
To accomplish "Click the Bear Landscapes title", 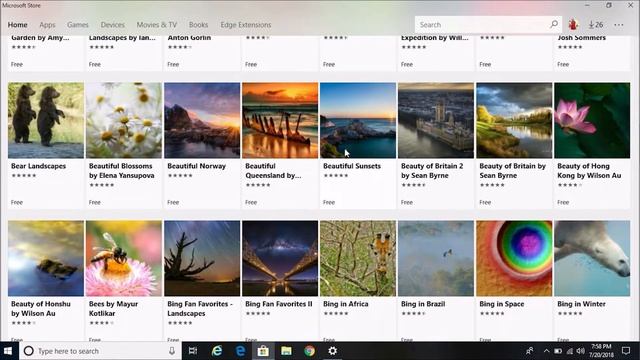I will [38, 166].
